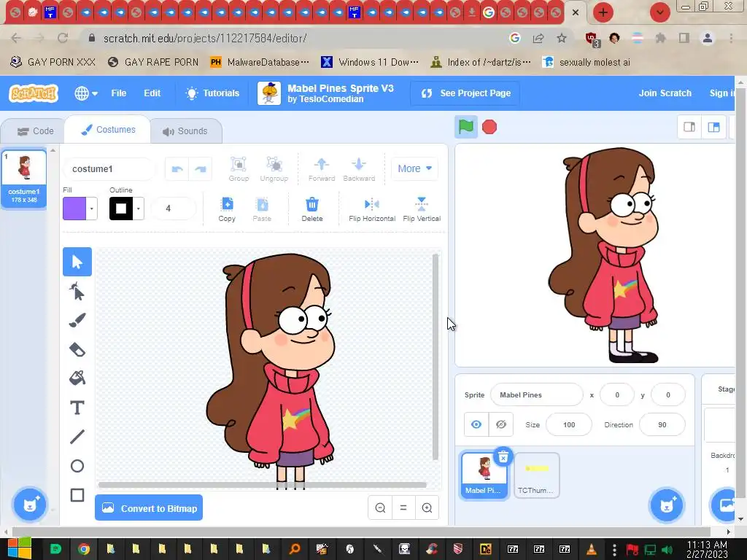This screenshot has width=747, height=560.
Task: Switch to the Code tab
Action: [x=35, y=131]
